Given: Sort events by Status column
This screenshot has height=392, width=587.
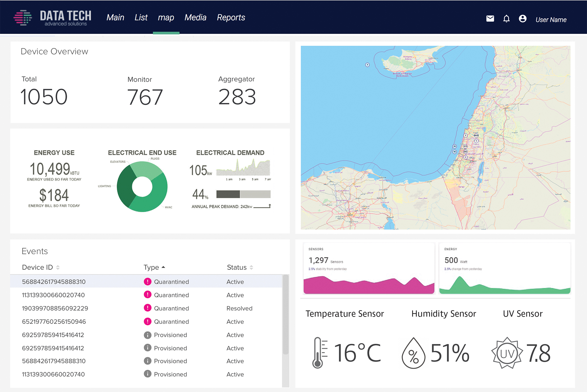Looking at the screenshot, I should 251,267.
